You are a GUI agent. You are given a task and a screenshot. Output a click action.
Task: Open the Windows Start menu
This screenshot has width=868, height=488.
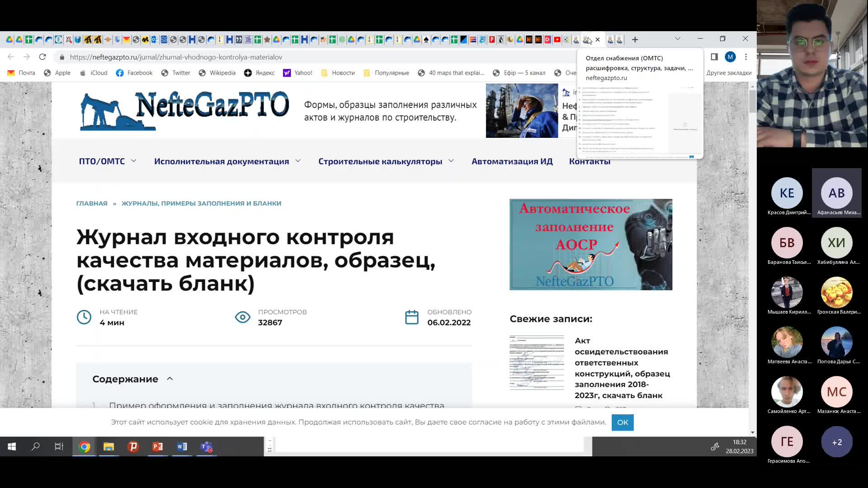12,447
